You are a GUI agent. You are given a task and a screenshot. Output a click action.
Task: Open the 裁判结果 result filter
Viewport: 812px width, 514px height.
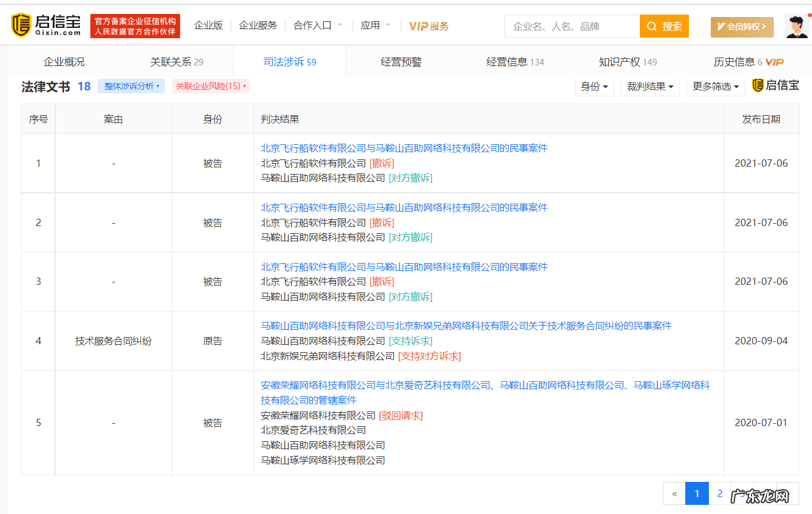click(649, 87)
